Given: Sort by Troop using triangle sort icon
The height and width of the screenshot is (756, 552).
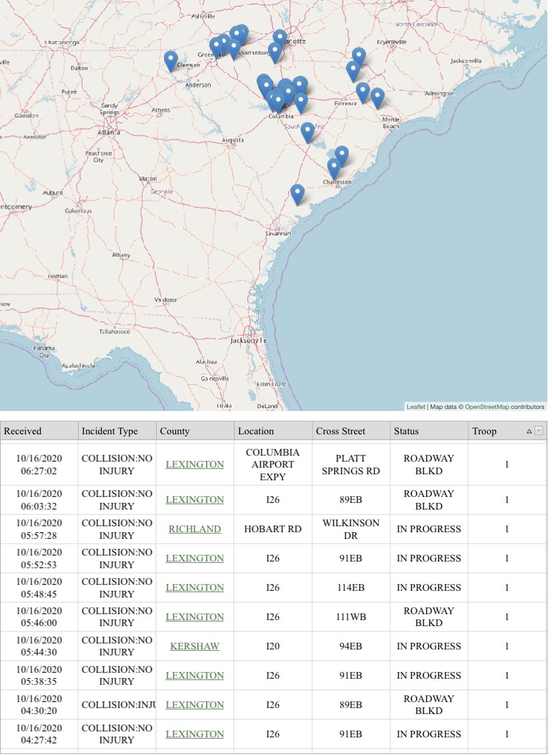Looking at the screenshot, I should click(x=529, y=432).
